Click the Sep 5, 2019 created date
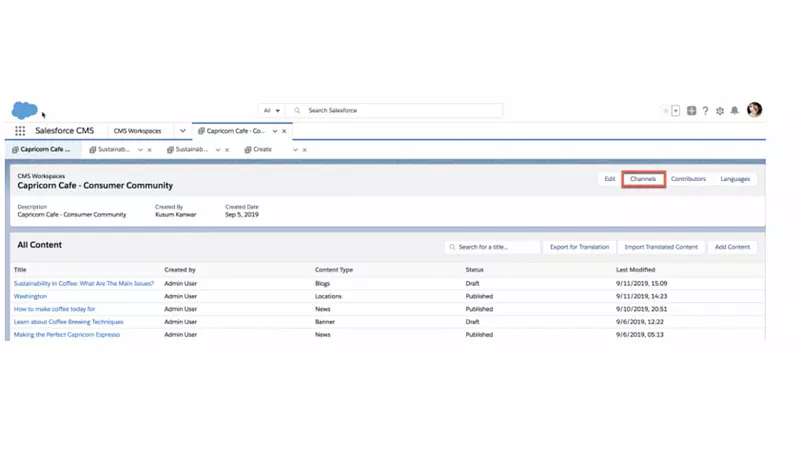This screenshot has height=450, width=800. click(x=242, y=215)
